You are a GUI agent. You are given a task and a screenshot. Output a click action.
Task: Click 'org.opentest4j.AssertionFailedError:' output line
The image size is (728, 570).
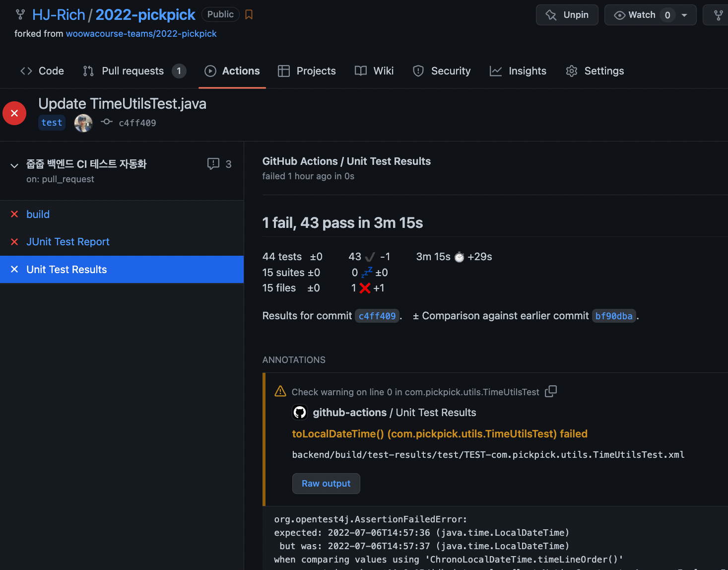tap(371, 519)
